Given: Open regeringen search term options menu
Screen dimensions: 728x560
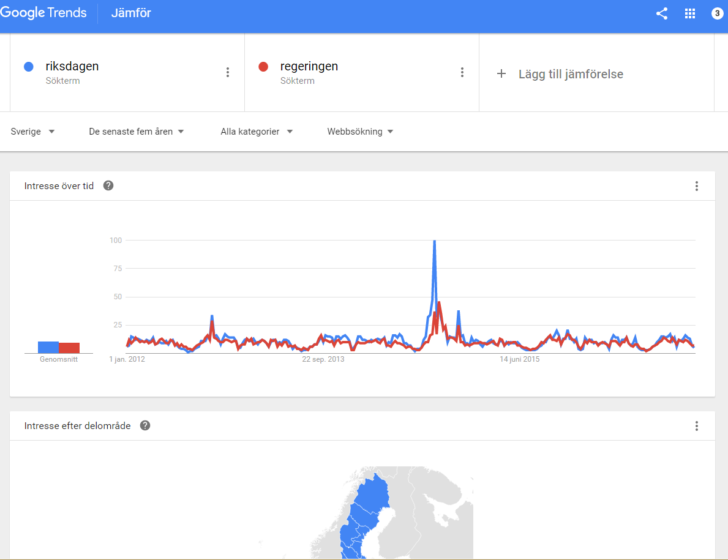Looking at the screenshot, I should coord(462,72).
